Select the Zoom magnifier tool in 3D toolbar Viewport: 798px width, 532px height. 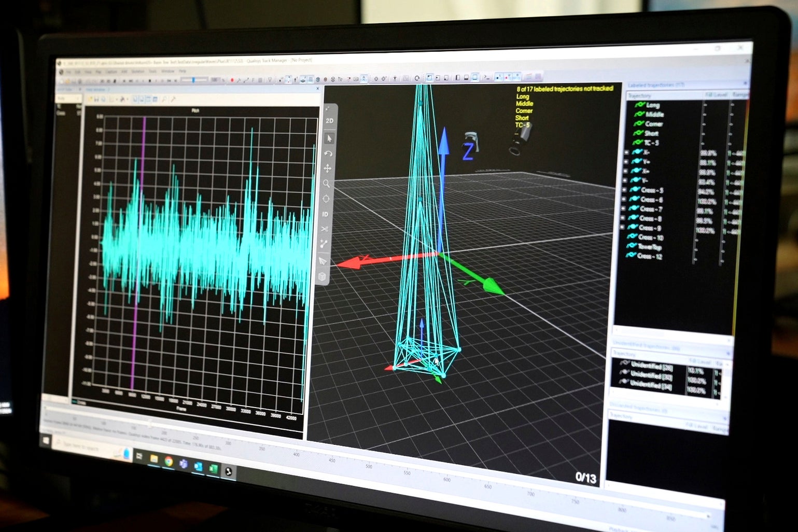(327, 184)
